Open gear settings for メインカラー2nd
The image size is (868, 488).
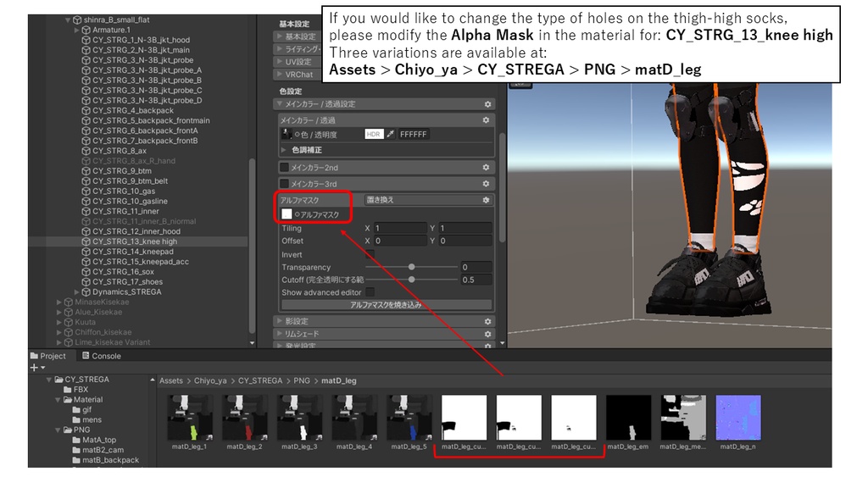pyautogui.click(x=486, y=167)
